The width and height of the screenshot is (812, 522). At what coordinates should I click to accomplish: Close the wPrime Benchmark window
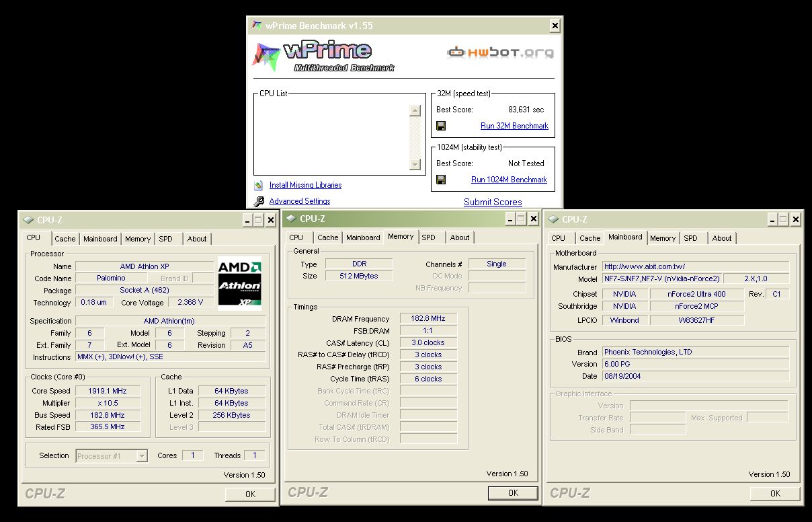555,26
